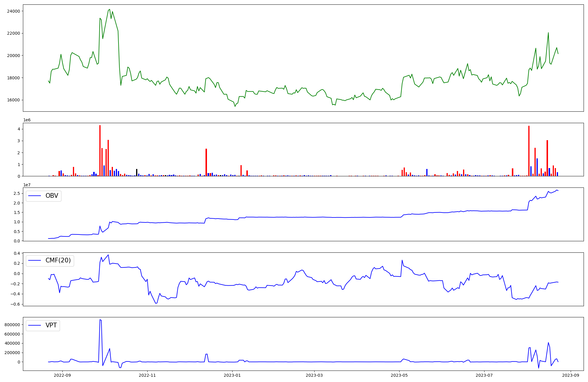Click the 2023-09 x-axis tick label
588x382 pixels.
(571, 375)
